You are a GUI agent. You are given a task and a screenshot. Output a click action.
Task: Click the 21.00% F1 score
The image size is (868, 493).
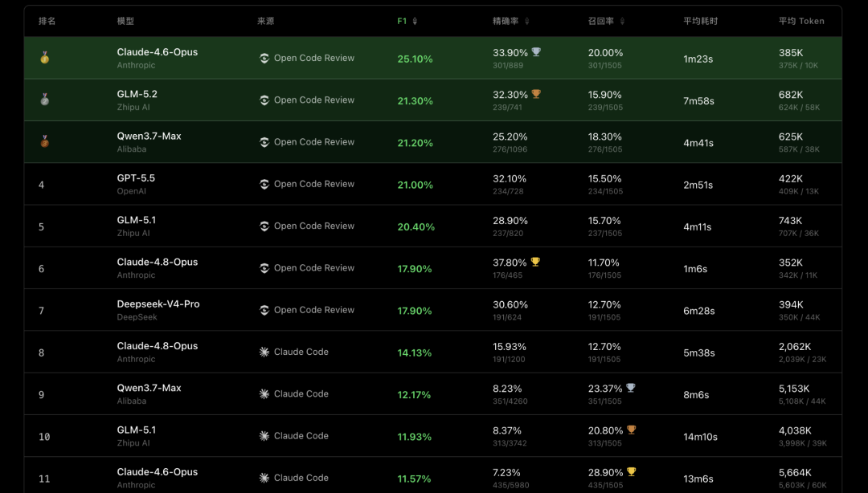(416, 185)
